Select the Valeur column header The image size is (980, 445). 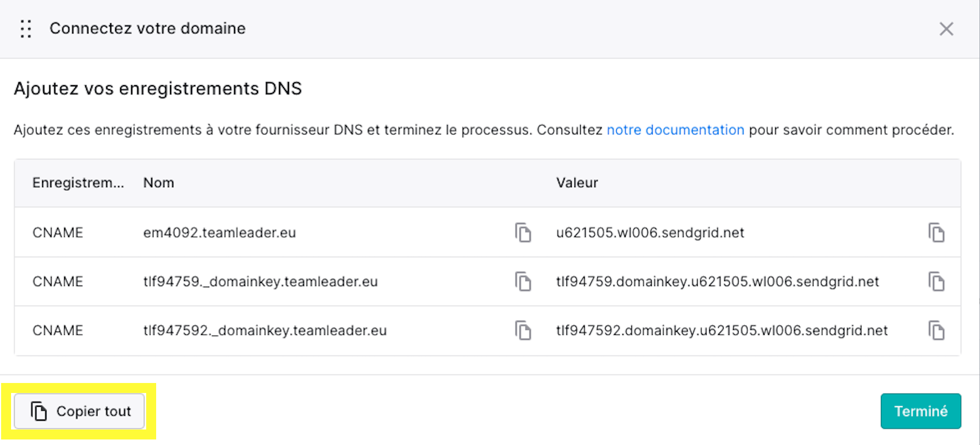pyautogui.click(x=577, y=183)
